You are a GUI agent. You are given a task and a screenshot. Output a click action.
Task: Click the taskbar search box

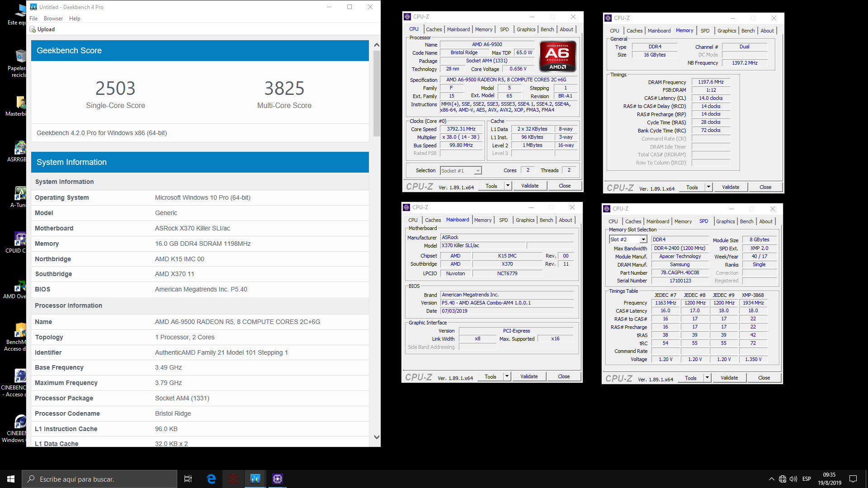click(x=99, y=479)
